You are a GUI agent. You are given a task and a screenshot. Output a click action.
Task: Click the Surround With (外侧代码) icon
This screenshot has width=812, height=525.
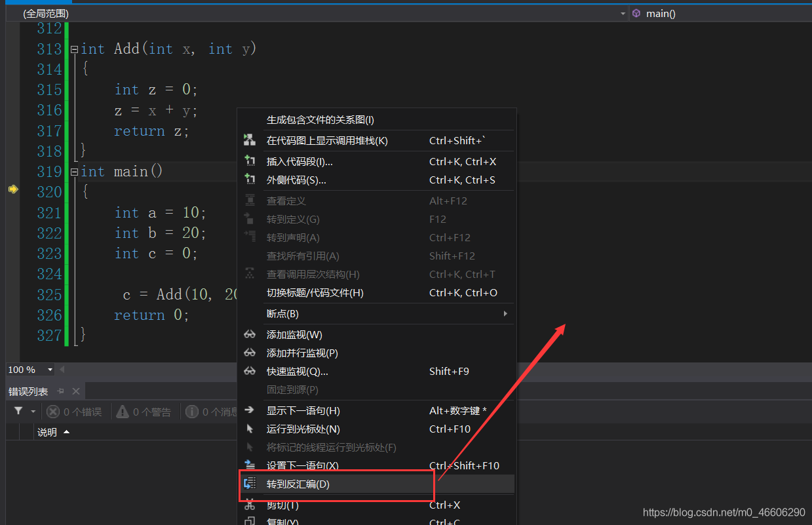250,179
